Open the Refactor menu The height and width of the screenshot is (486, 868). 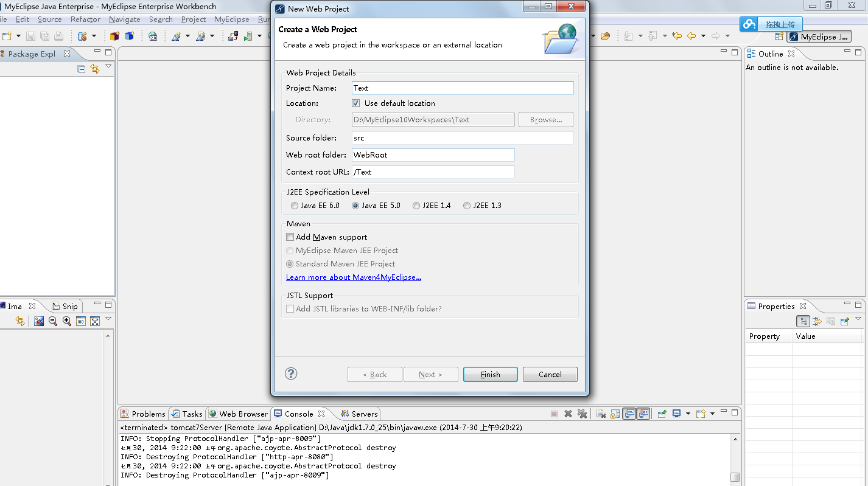(x=85, y=19)
